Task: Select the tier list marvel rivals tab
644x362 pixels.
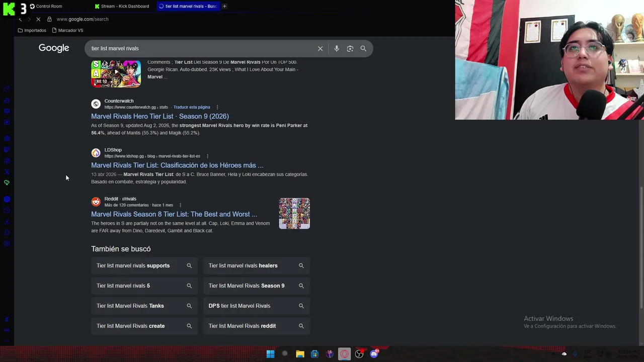Action: point(188,6)
